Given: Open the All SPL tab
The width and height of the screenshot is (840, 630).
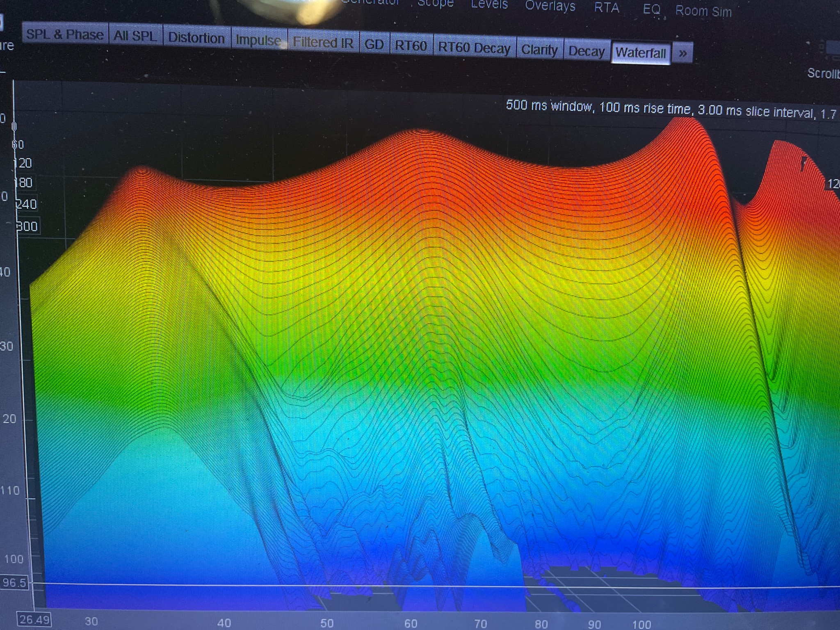Looking at the screenshot, I should tap(135, 36).
